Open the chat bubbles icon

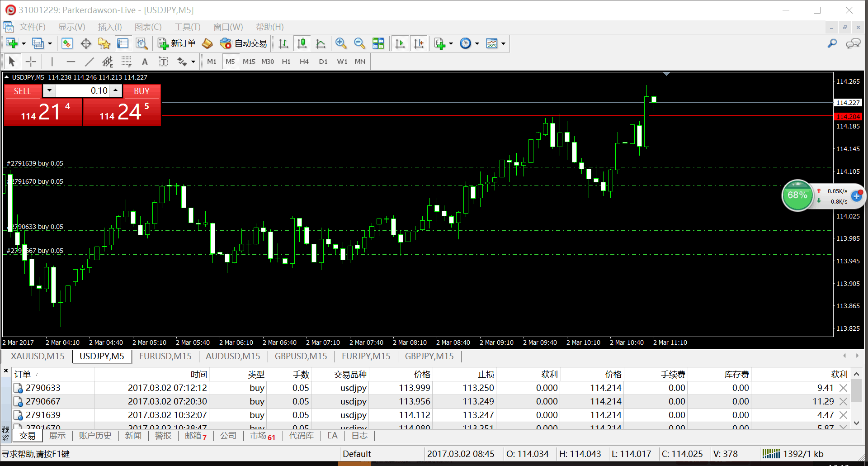click(x=853, y=43)
